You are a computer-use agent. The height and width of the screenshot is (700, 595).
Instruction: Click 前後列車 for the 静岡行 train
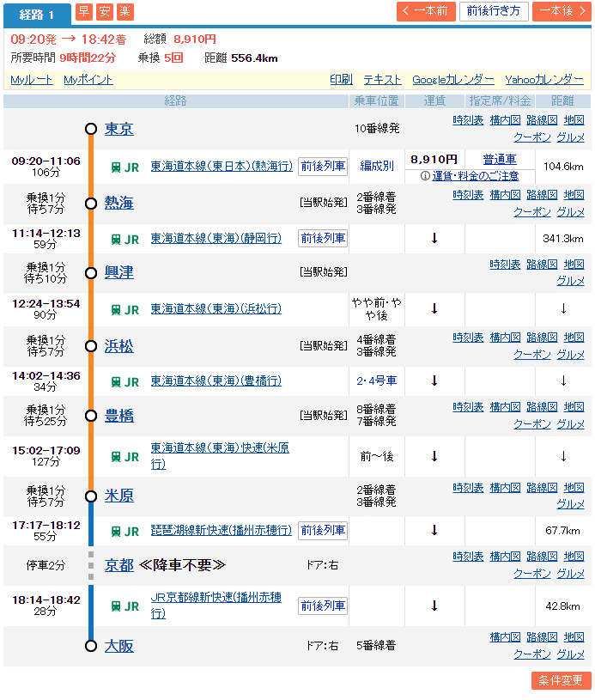tap(323, 239)
